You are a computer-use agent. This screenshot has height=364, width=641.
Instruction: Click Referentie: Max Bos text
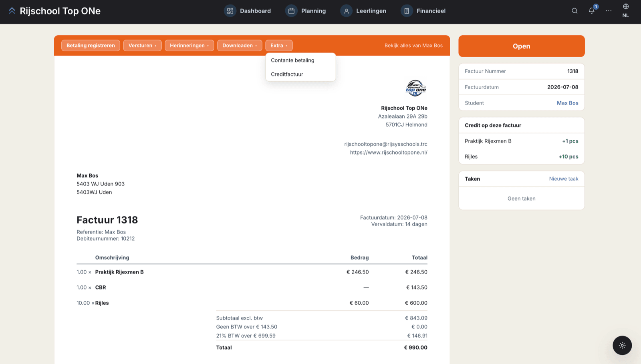[x=101, y=232]
